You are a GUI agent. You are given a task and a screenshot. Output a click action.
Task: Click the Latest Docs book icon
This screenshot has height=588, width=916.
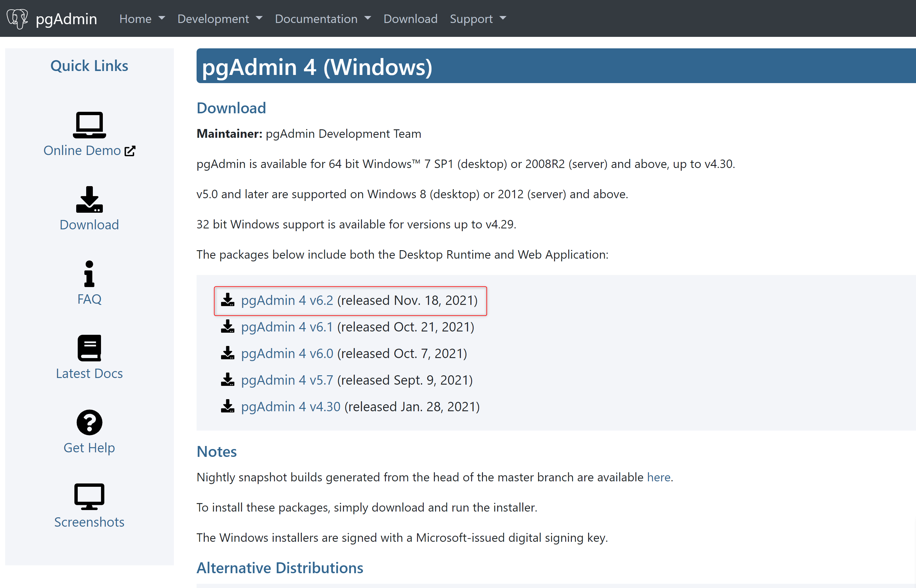click(90, 348)
